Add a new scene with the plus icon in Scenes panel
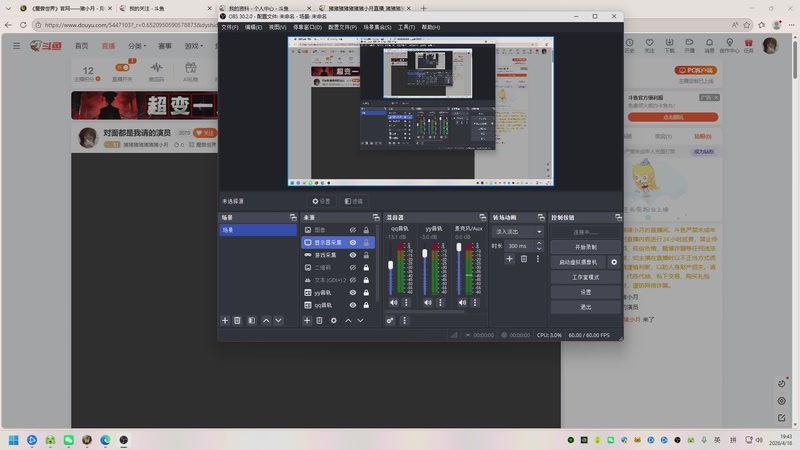The height and width of the screenshot is (450, 800). (224, 320)
